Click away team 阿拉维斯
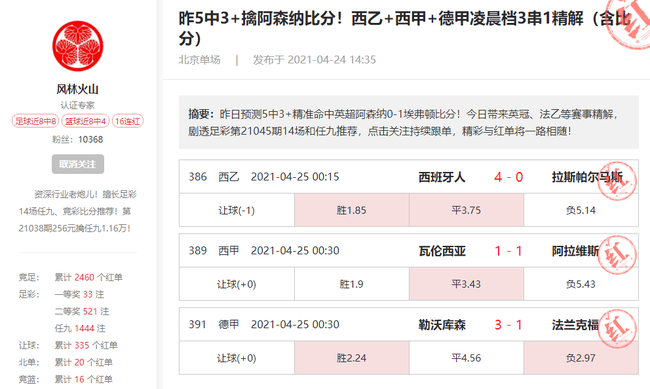The height and width of the screenshot is (389, 650). tap(575, 251)
